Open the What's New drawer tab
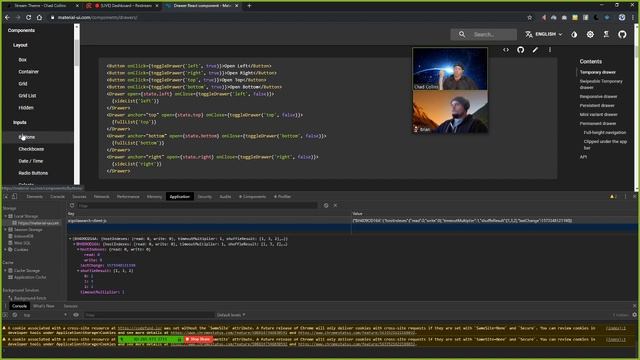This screenshot has height=360, width=640. click(x=44, y=306)
